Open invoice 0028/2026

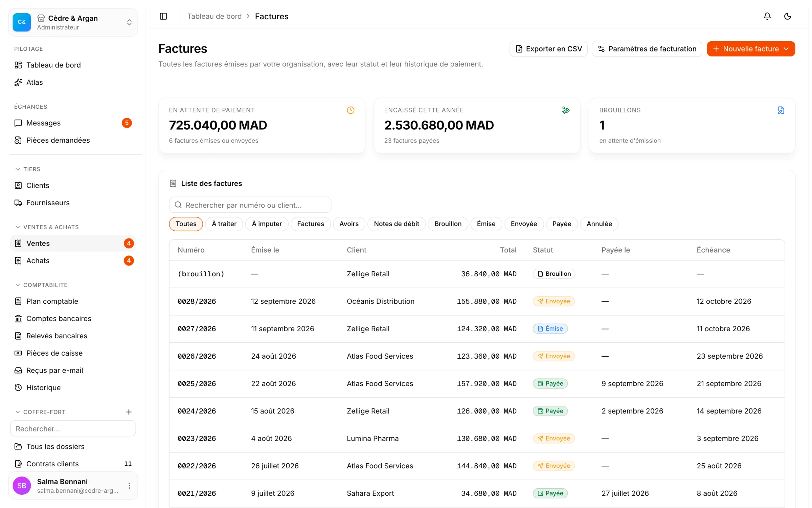(x=477, y=301)
